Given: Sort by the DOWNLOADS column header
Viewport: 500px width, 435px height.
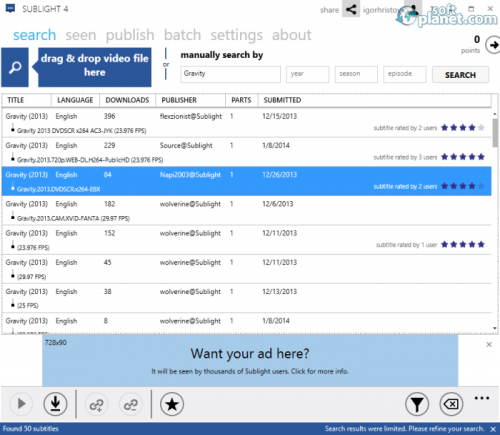Looking at the screenshot, I should 127,100.
